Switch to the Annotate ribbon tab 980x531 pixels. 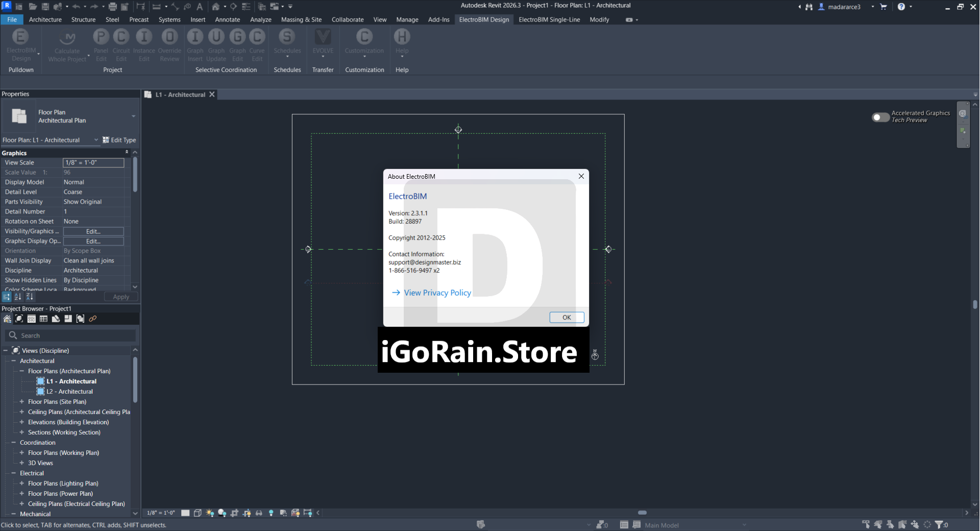[x=228, y=19]
